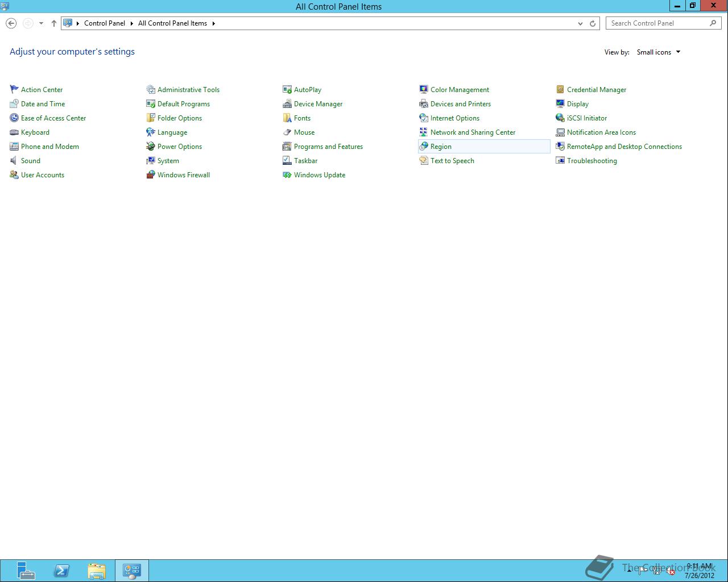Click the Device Manager icon

point(287,103)
